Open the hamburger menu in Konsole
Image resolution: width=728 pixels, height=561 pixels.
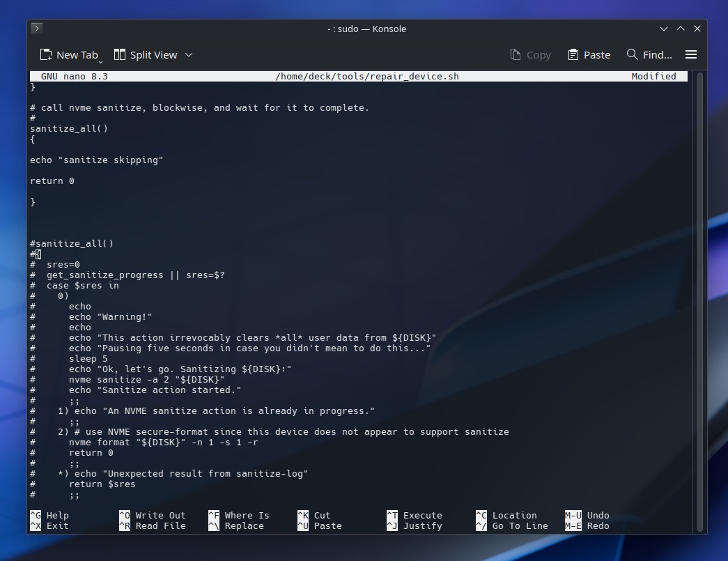(691, 54)
